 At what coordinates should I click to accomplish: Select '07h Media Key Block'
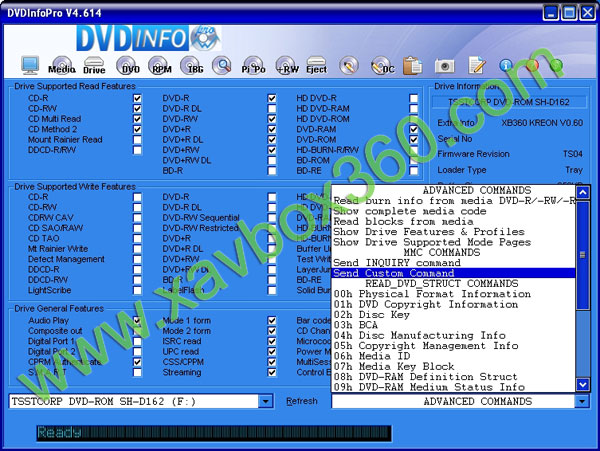[453, 366]
